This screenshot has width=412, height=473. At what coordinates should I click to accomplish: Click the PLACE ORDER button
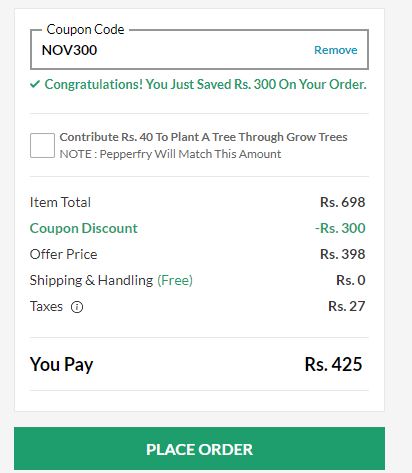click(x=199, y=448)
